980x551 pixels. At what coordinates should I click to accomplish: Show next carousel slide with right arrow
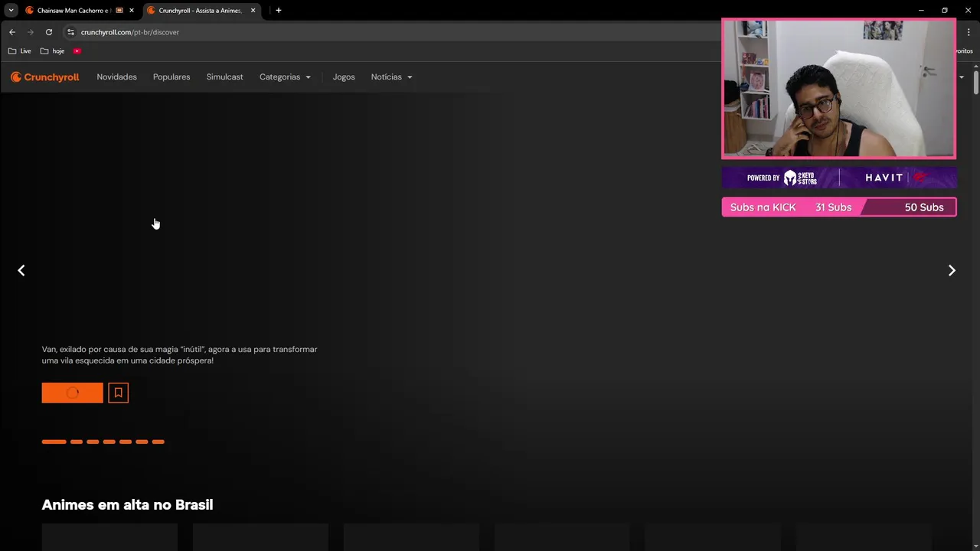(x=952, y=270)
